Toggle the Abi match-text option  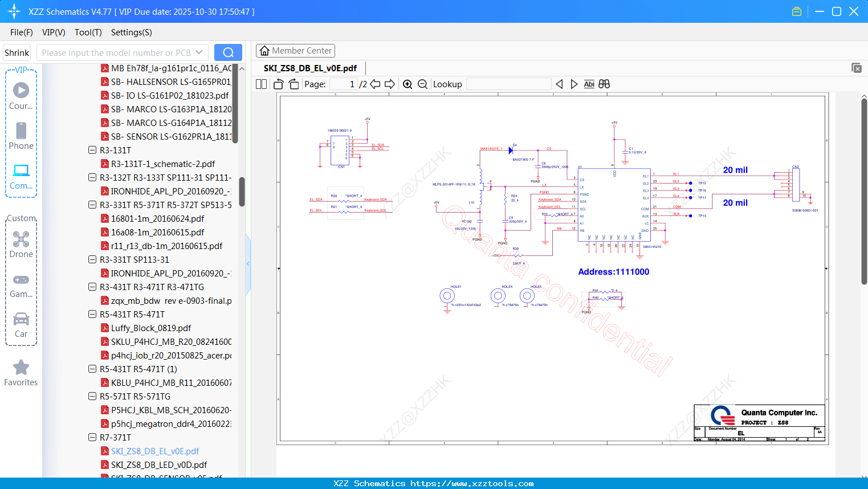point(589,84)
